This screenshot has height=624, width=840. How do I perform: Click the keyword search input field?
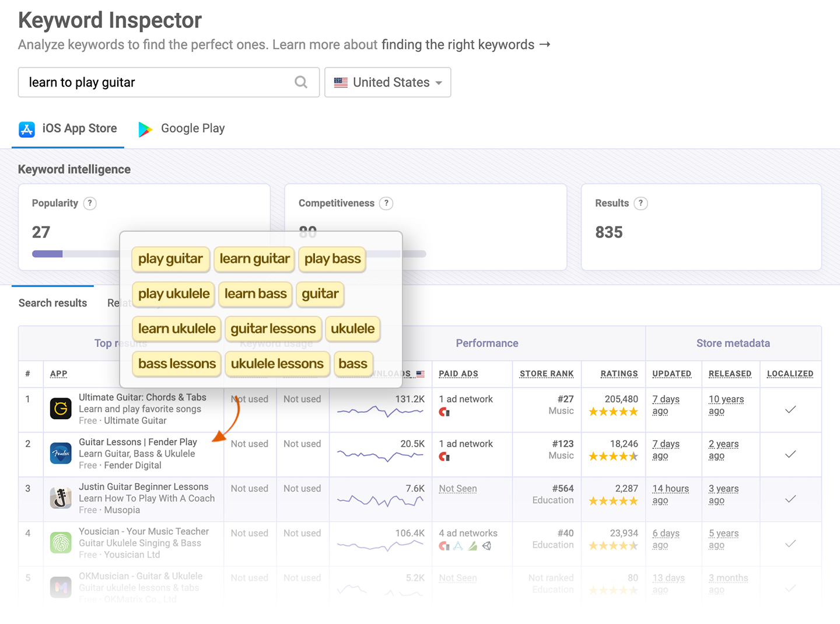click(169, 82)
